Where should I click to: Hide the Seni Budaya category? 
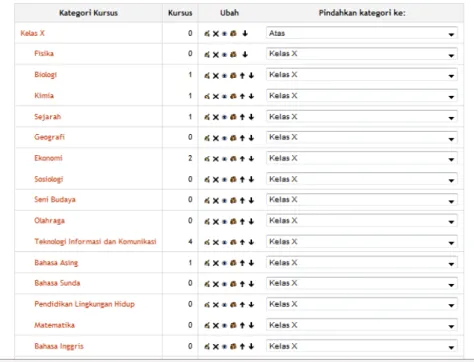coord(224,201)
